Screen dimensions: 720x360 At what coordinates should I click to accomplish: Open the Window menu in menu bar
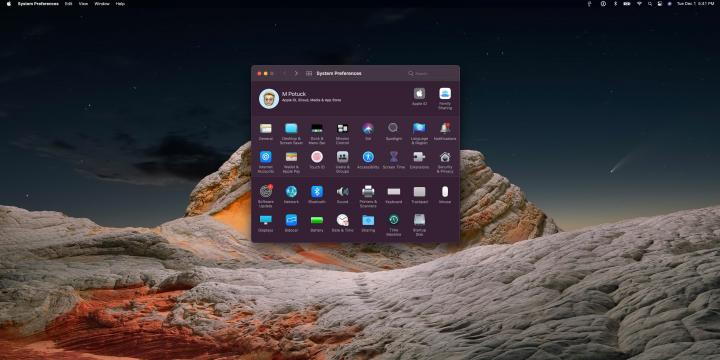[102, 4]
